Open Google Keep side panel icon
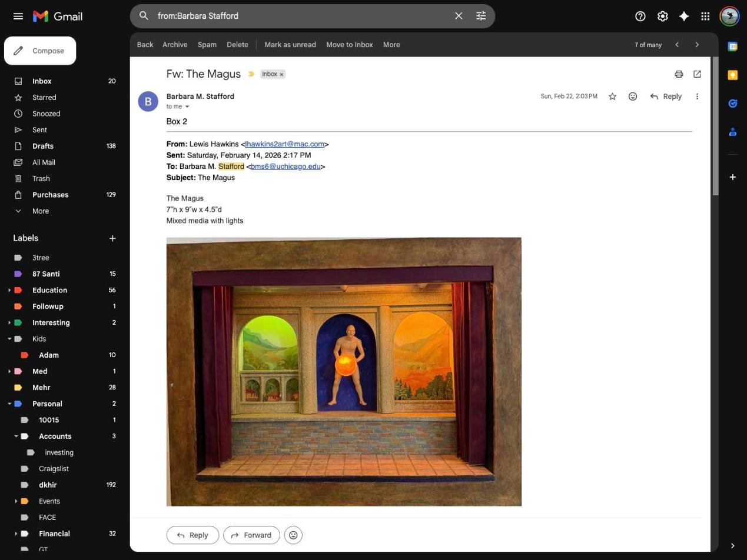 pyautogui.click(x=733, y=75)
